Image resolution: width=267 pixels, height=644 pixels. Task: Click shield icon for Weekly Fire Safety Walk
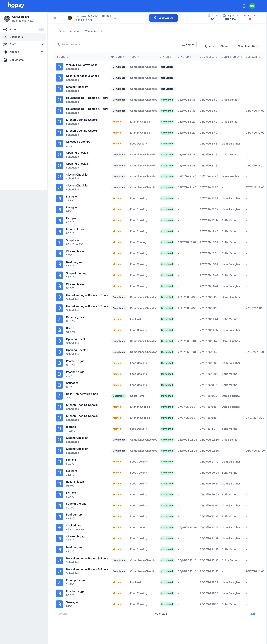click(x=59, y=67)
